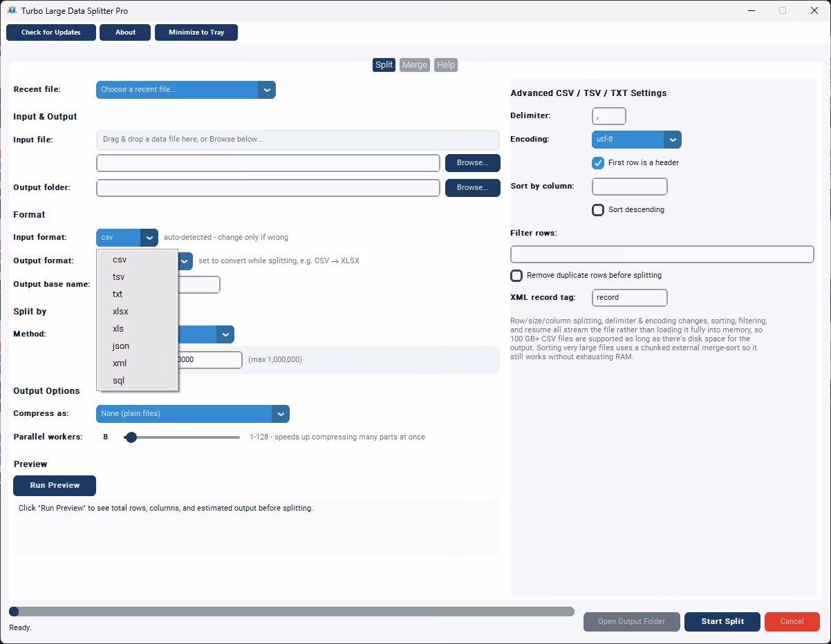Click the input file path field

[268, 163]
